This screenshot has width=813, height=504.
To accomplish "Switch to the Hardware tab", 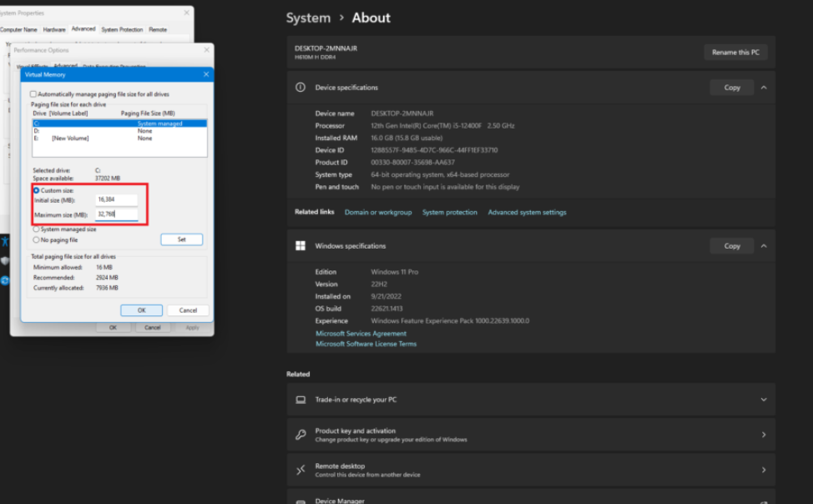I will [x=54, y=29].
